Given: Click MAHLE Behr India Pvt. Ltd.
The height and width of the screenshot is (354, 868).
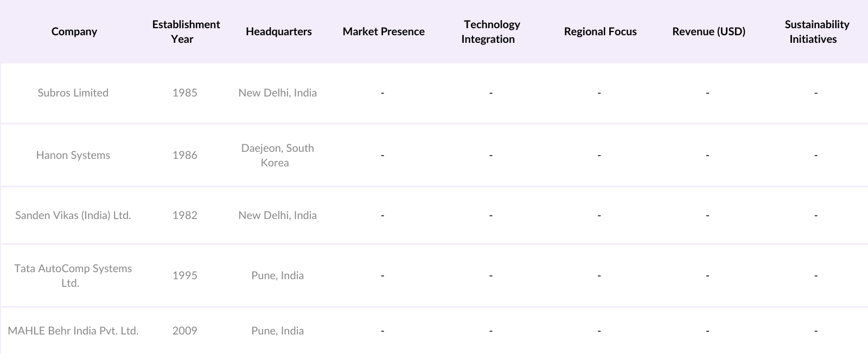Looking at the screenshot, I should pyautogui.click(x=73, y=331).
